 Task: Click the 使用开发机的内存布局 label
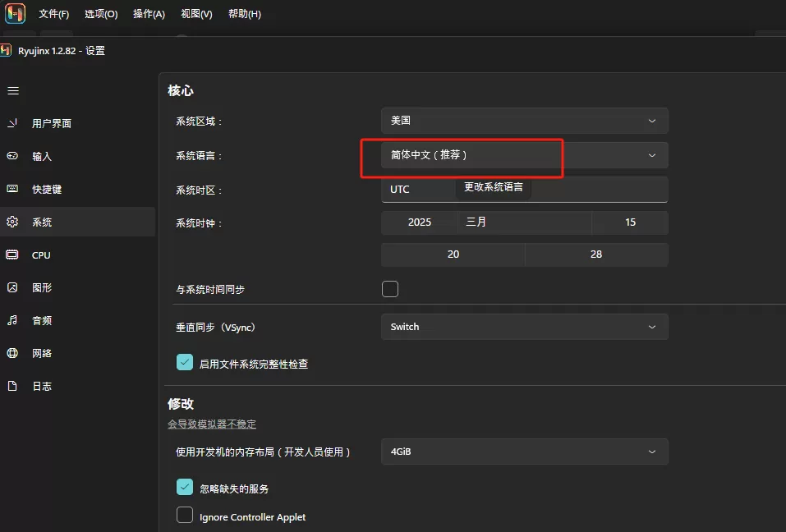click(263, 452)
